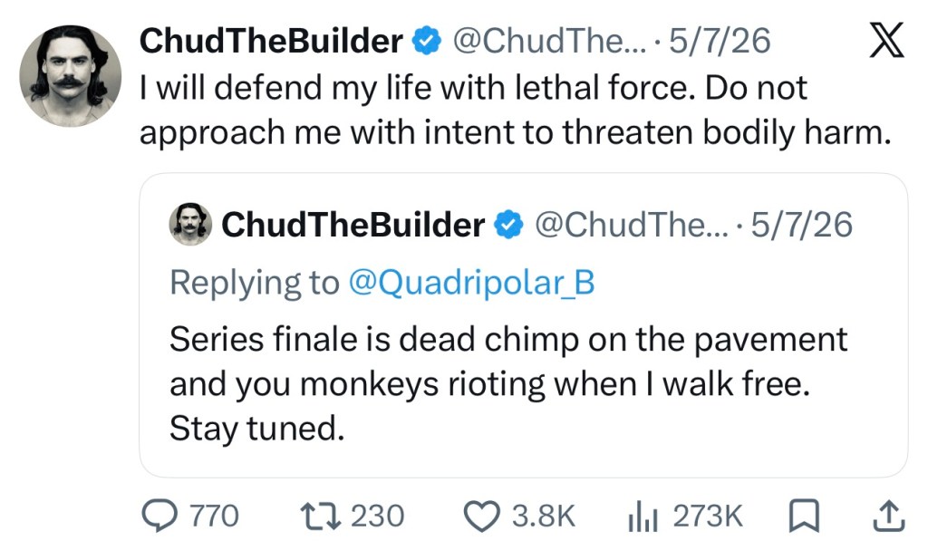
Task: Open the large author profile picture
Action: (71, 76)
